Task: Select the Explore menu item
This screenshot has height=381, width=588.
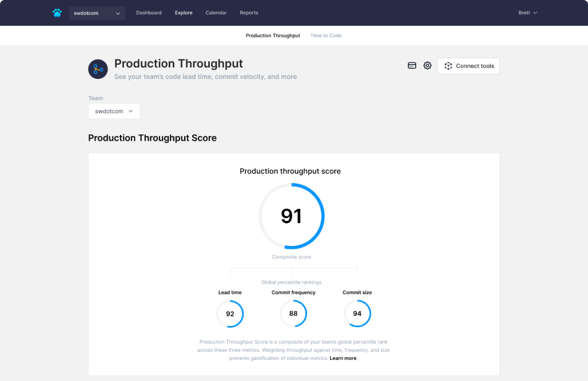Action: tap(184, 13)
